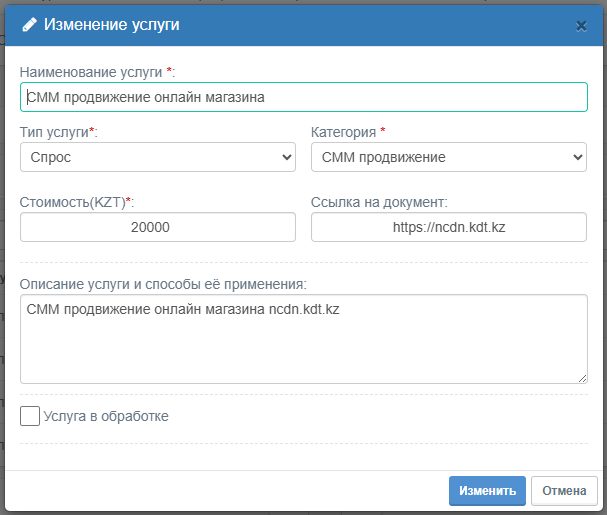The width and height of the screenshot is (607, 515).
Task: Click the textarea resize handle corner
Action: pyautogui.click(x=582, y=379)
